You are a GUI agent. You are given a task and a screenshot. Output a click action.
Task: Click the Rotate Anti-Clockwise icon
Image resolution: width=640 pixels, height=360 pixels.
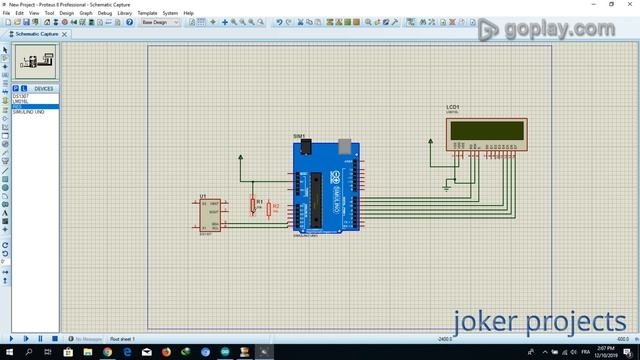tap(5, 253)
